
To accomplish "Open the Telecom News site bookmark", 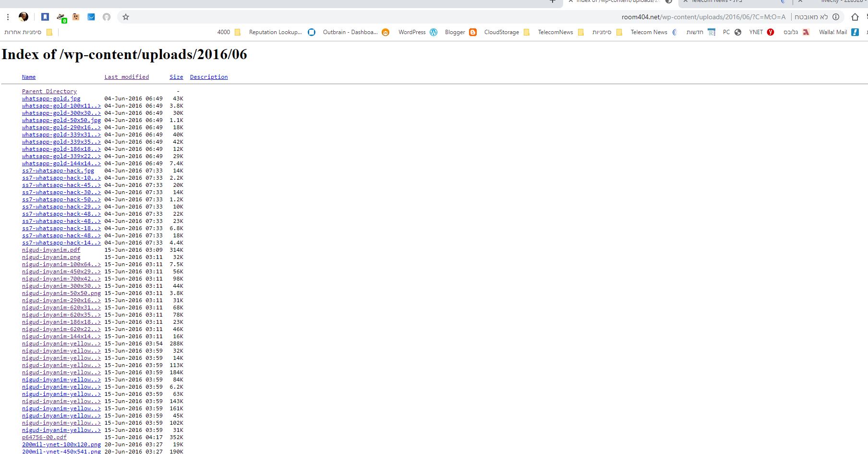I will click(x=654, y=32).
